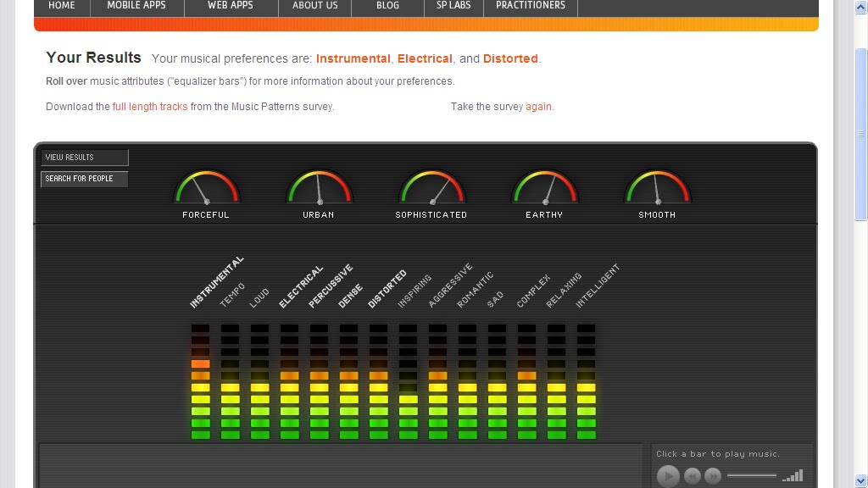
Task: Click the RELAXING equalizer bar
Action: [x=556, y=382]
